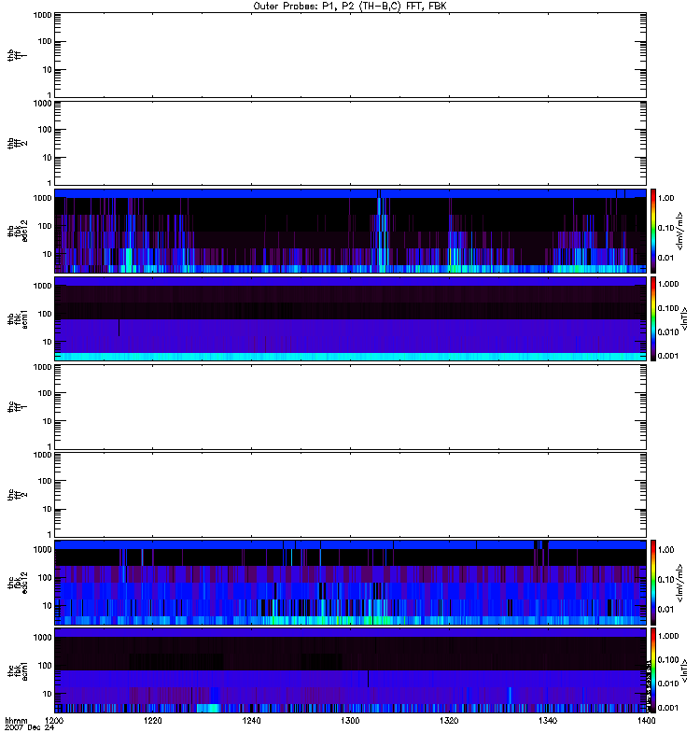Click the '1340' time axis label

pyautogui.click(x=548, y=721)
